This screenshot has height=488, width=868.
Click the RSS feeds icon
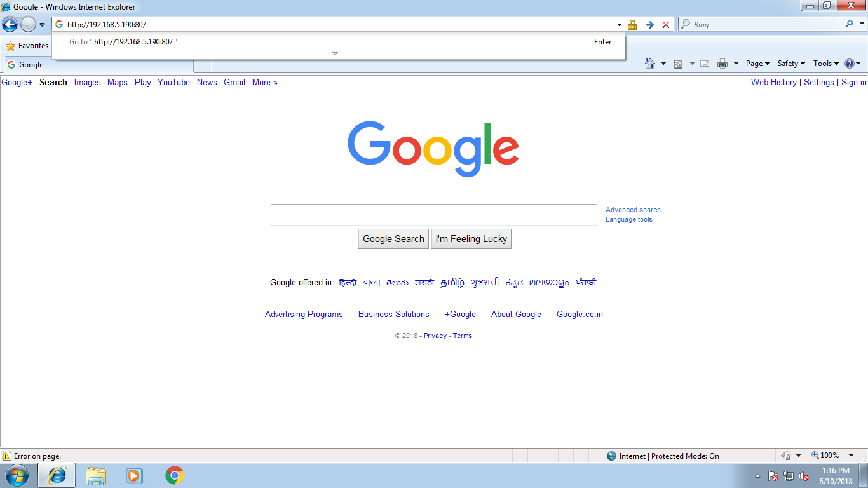[678, 64]
